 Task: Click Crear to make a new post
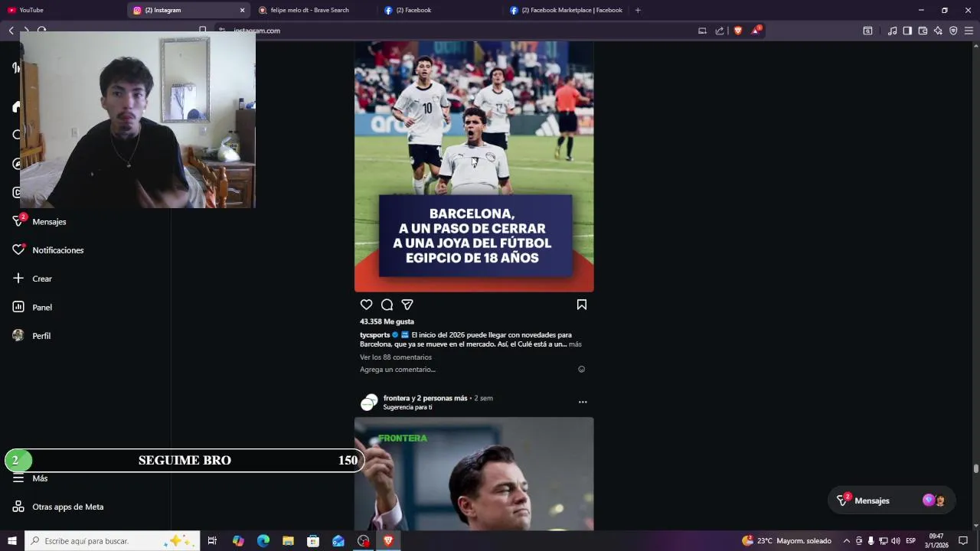coord(42,279)
